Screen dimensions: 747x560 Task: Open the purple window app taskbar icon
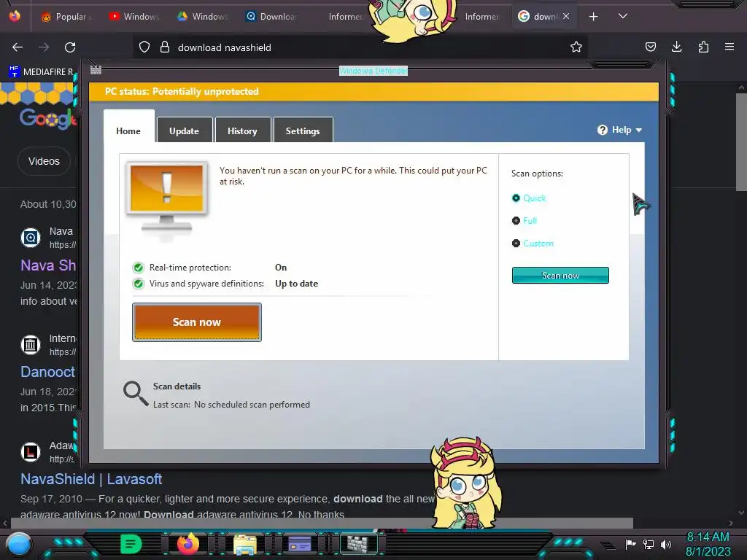pyautogui.click(x=300, y=544)
